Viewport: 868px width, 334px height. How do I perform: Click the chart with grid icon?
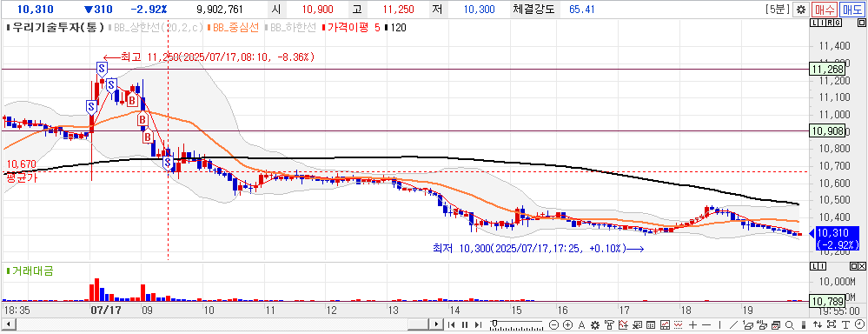pyautogui.click(x=665, y=324)
